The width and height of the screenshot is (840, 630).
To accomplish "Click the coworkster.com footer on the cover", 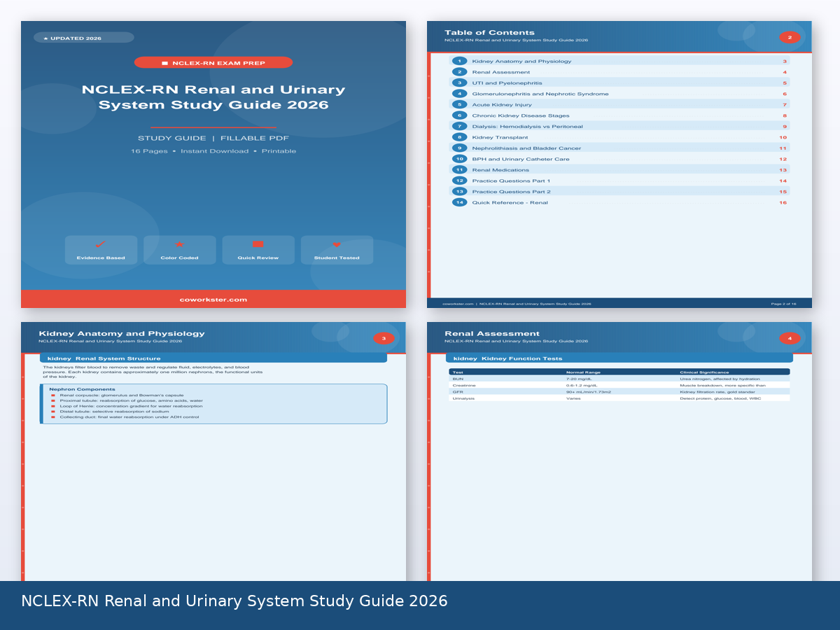I will click(213, 300).
